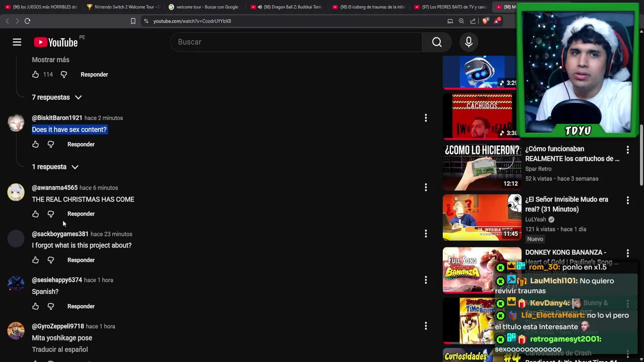Viewport: 644px width, 362px height.
Task: Click the YouTube search input field
Action: click(297, 42)
